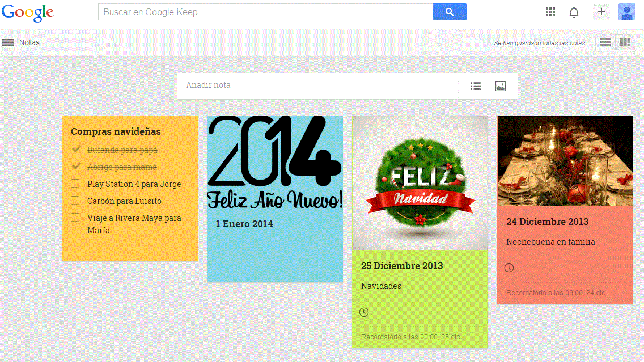Click the Play Station 4 para Jorge text
Image resolution: width=644 pixels, height=362 pixels.
point(134,184)
